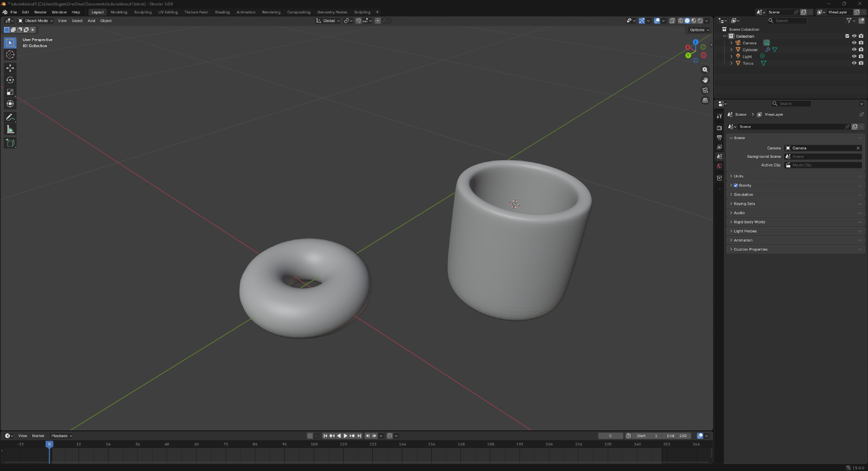
Task: Open the Object Mode dropdown
Action: [36, 21]
